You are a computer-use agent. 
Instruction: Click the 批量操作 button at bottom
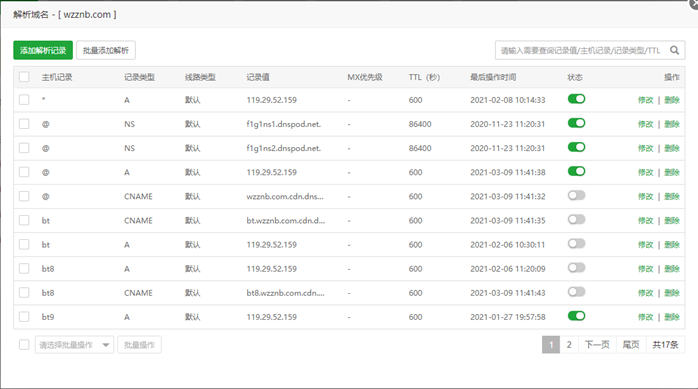coord(139,345)
